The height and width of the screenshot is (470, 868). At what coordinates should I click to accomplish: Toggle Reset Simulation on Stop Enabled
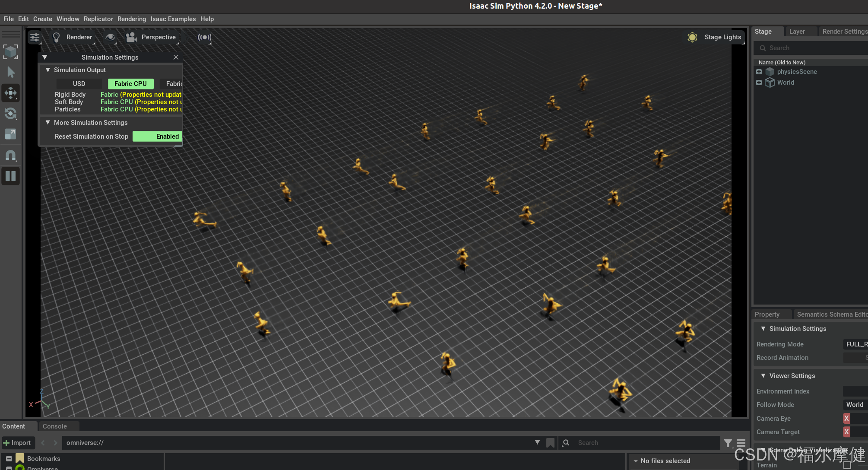tap(157, 137)
